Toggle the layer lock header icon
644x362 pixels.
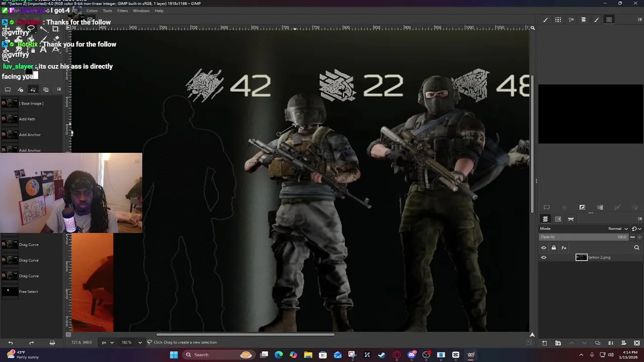(554, 247)
